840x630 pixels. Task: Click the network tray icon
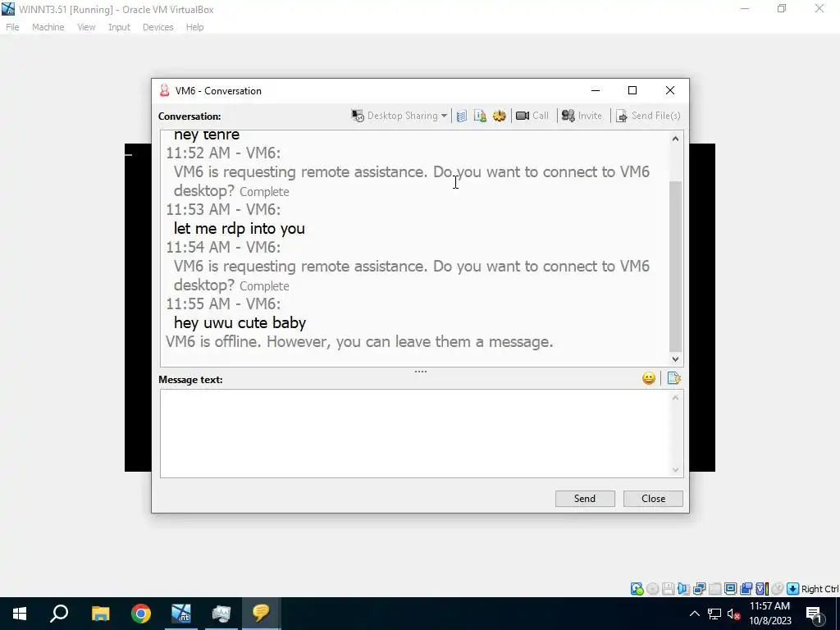(x=714, y=614)
